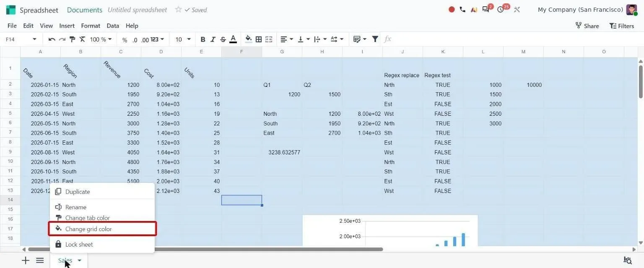Viewport: 644px width, 268px height.
Task: Add a new sheet with plus icon
Action: [26, 260]
